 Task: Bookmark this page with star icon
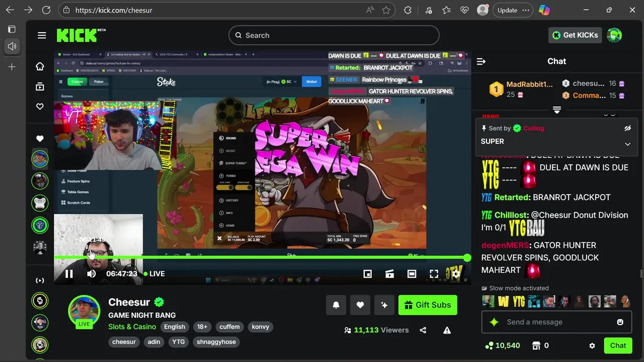386,10
